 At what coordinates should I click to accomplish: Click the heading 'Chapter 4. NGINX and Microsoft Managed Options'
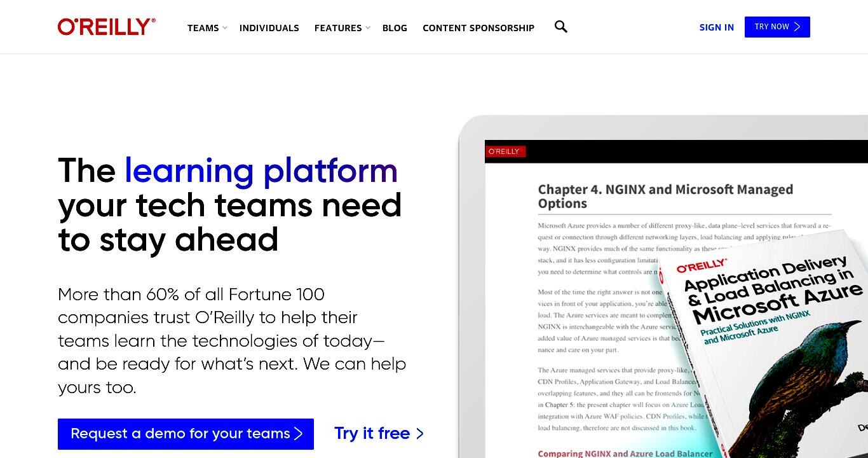[x=665, y=197]
